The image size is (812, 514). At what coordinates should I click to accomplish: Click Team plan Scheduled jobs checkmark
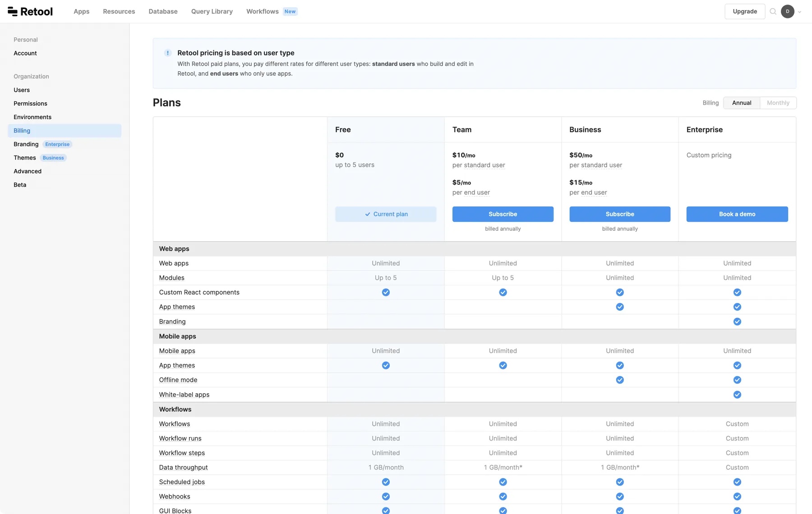coord(503,482)
